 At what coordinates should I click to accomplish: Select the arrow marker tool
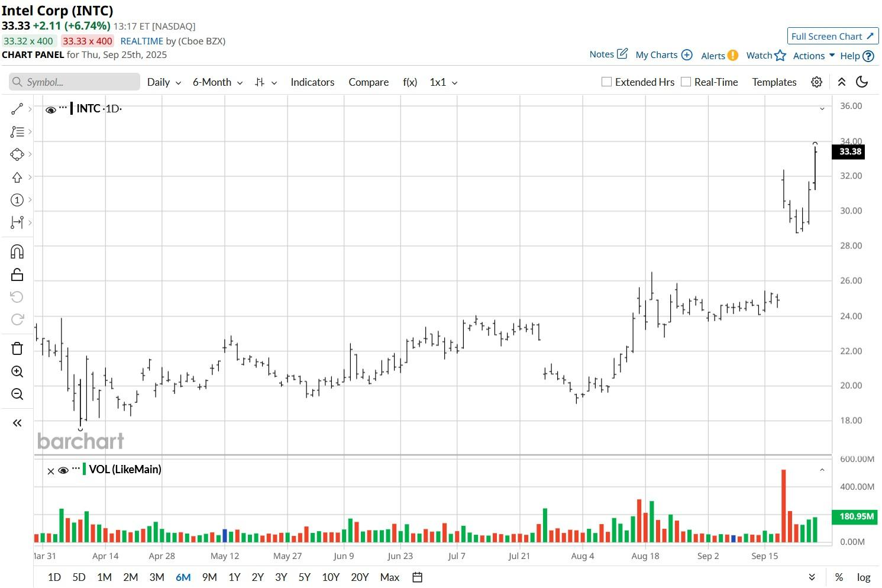pos(17,177)
